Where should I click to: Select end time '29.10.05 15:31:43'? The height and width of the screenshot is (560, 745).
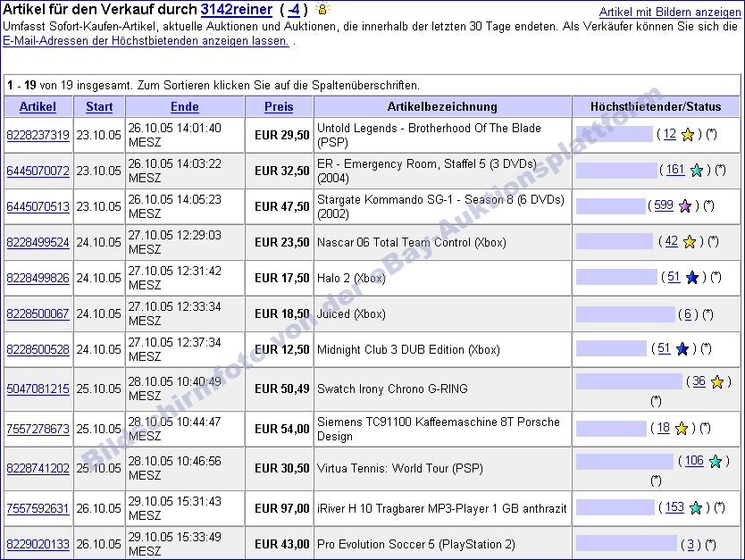pyautogui.click(x=175, y=502)
